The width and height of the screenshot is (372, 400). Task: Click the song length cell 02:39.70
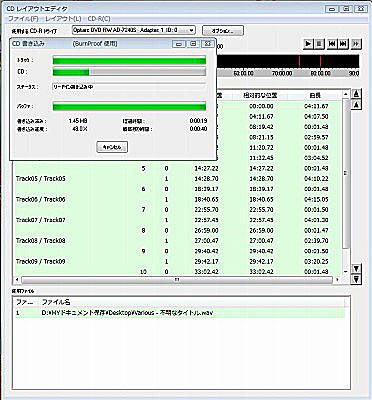pyautogui.click(x=316, y=241)
